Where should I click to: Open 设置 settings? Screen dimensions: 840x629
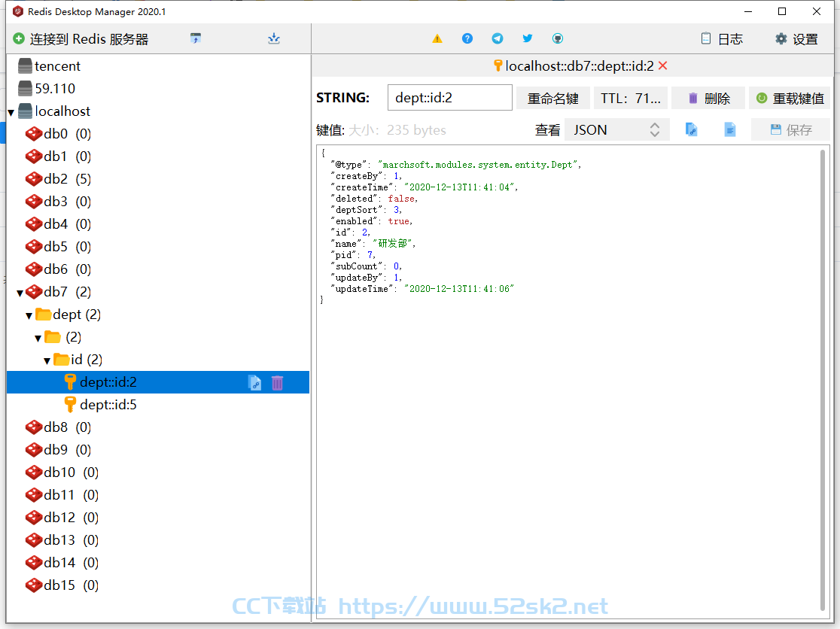click(x=796, y=39)
